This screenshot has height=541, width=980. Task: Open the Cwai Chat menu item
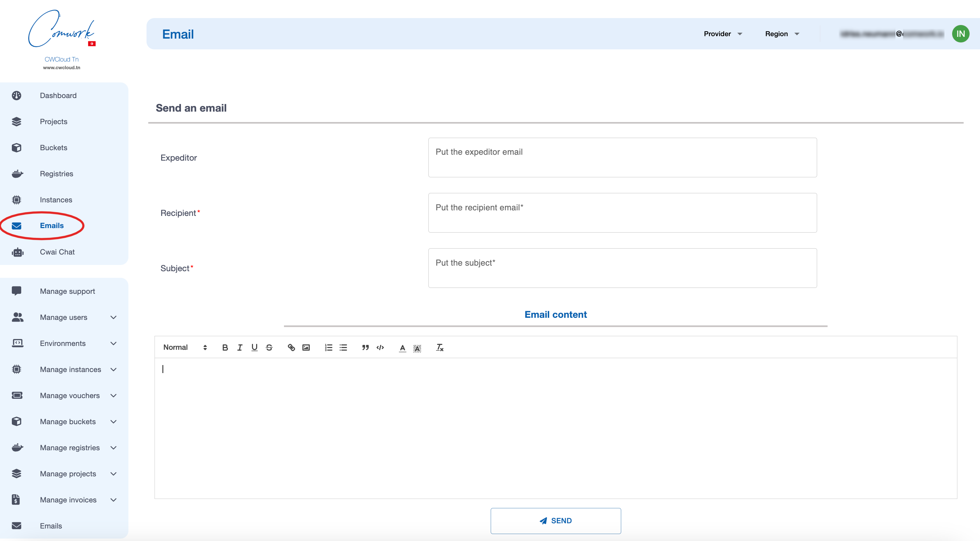coord(57,252)
